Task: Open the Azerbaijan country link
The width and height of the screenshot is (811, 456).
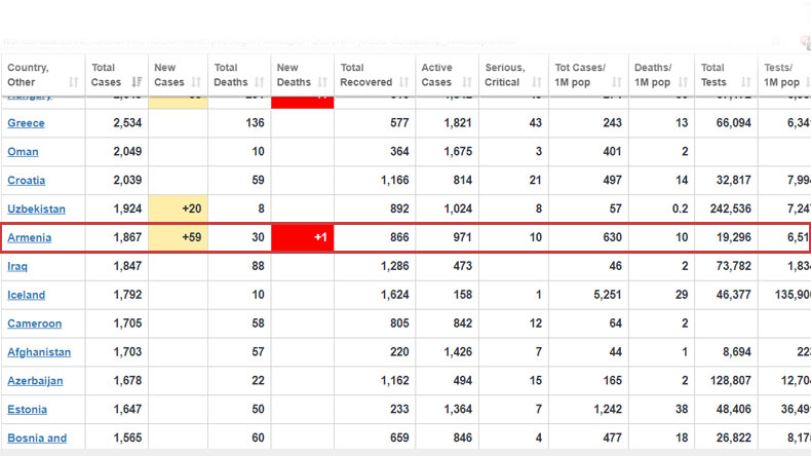Action: click(x=35, y=381)
